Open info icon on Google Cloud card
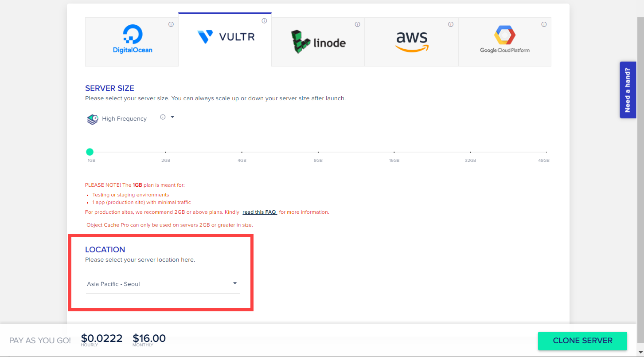 click(x=544, y=24)
